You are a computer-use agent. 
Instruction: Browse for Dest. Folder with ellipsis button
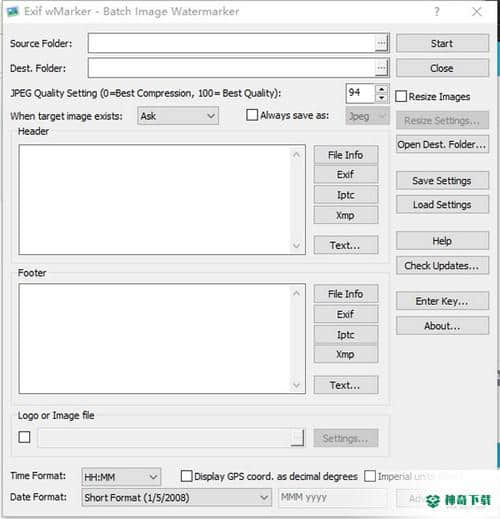381,68
